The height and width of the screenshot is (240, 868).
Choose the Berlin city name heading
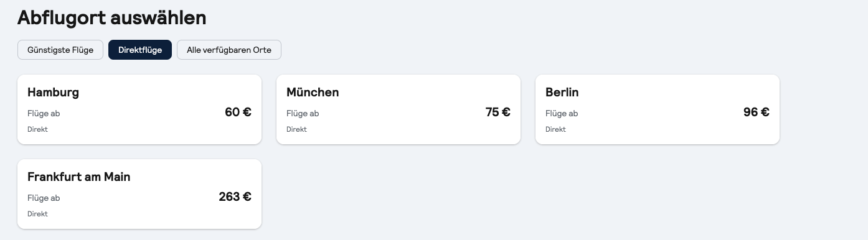pos(562,93)
